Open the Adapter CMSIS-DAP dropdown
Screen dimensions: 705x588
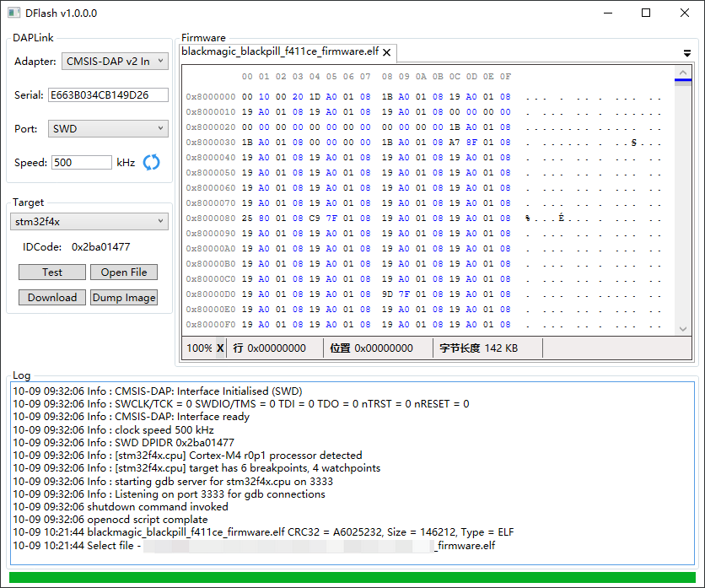(x=115, y=62)
